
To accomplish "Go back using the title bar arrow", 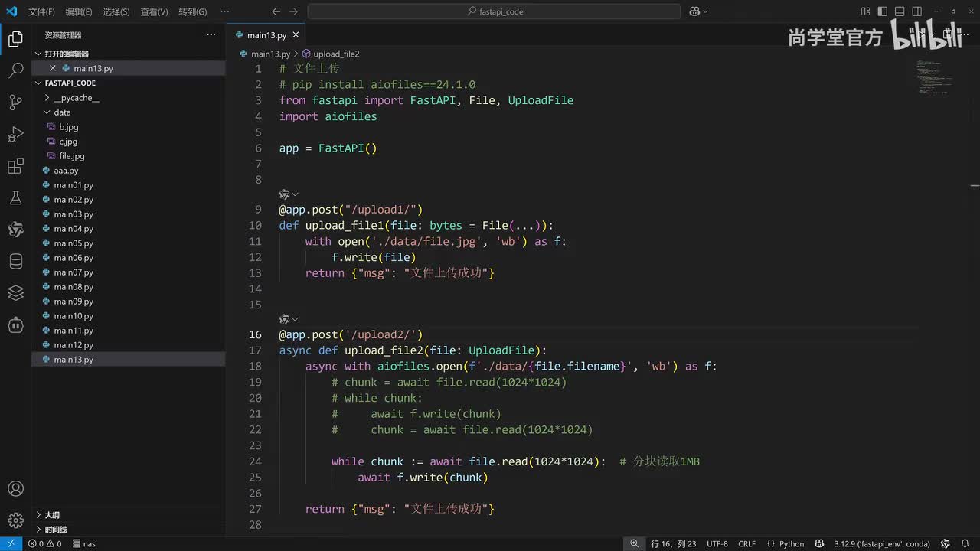I will click(x=276, y=11).
